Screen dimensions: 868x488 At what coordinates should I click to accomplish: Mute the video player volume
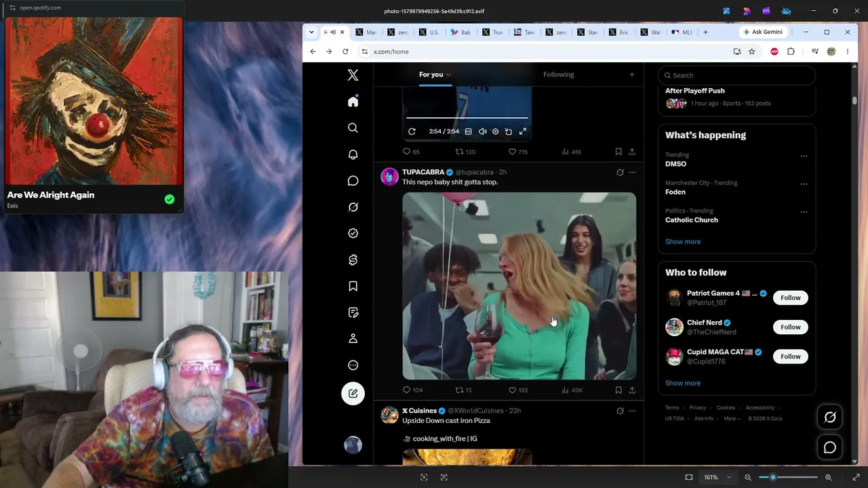point(482,131)
